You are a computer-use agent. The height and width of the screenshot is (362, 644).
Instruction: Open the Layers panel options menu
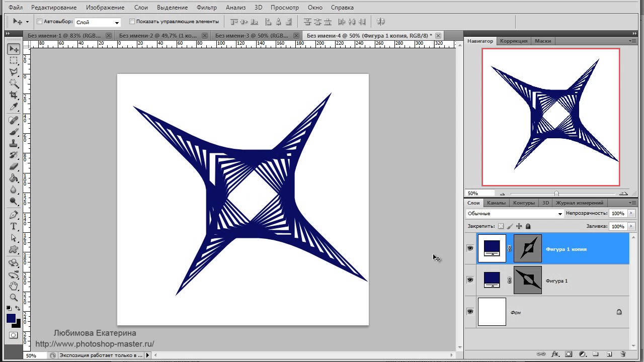click(x=633, y=203)
